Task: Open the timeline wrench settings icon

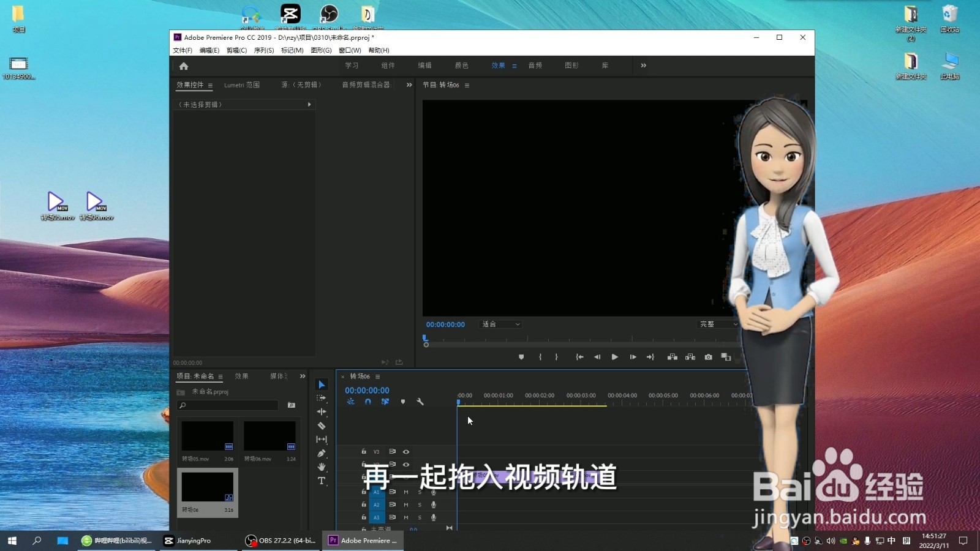Action: click(420, 402)
